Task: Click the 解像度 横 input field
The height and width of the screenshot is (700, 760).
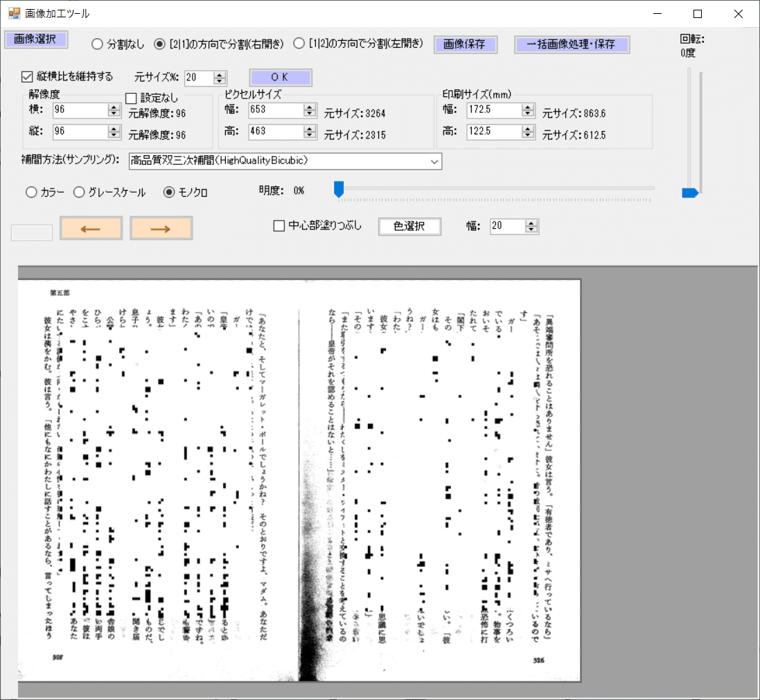Action: tap(80, 110)
